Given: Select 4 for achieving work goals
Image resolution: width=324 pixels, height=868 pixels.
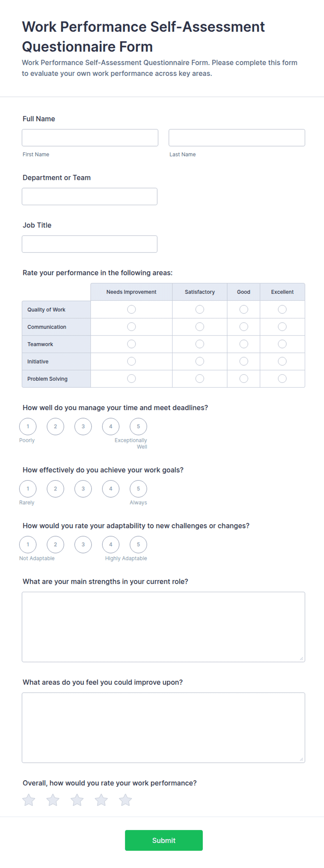Looking at the screenshot, I should tap(111, 489).
